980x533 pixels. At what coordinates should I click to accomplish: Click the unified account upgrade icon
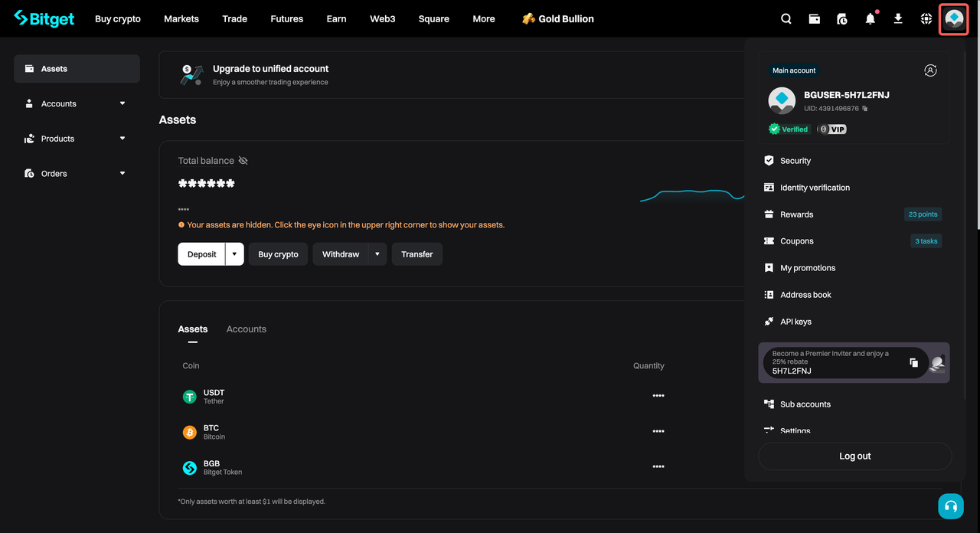pyautogui.click(x=191, y=74)
